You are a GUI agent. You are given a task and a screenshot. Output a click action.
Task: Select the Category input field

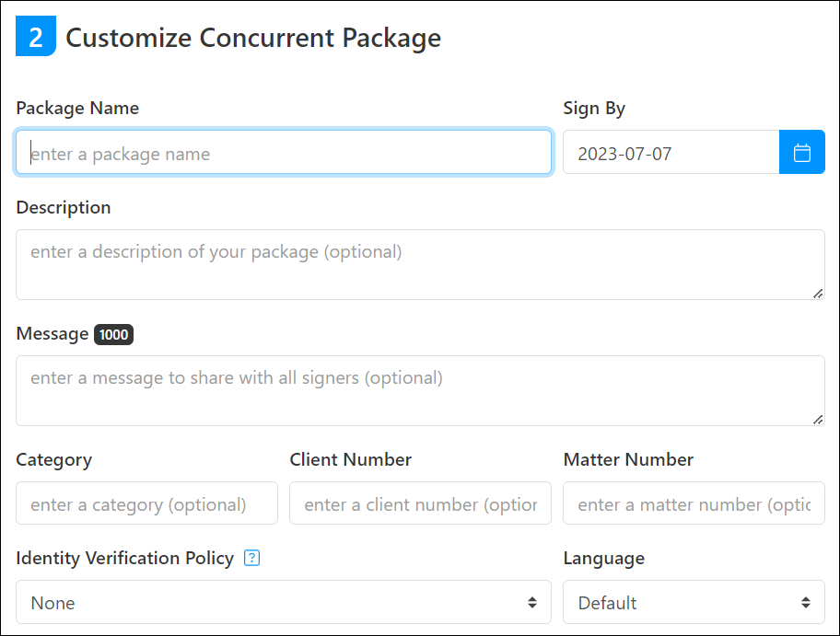(146, 503)
